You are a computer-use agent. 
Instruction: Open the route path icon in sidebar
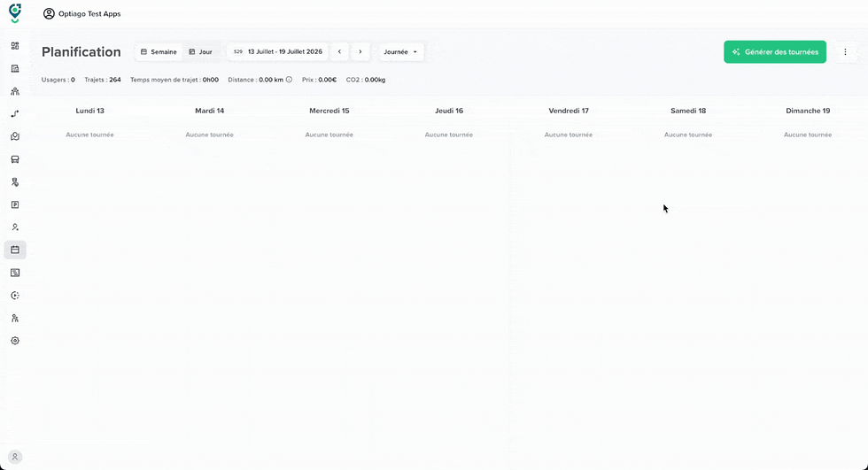(x=15, y=114)
